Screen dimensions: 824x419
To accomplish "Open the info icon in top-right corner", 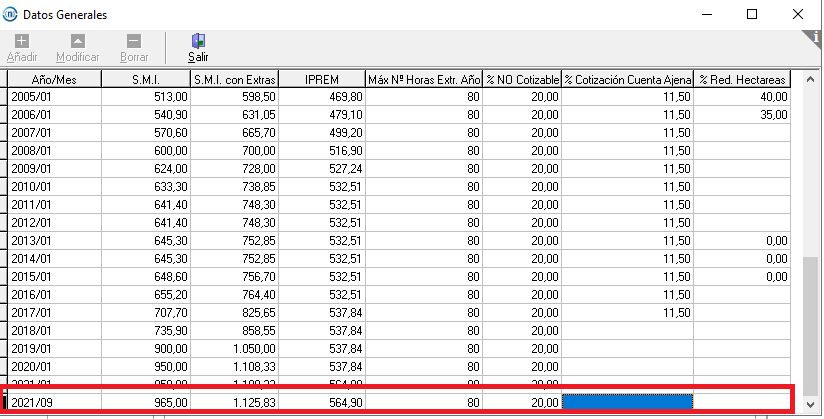I will pyautogui.click(x=815, y=37).
